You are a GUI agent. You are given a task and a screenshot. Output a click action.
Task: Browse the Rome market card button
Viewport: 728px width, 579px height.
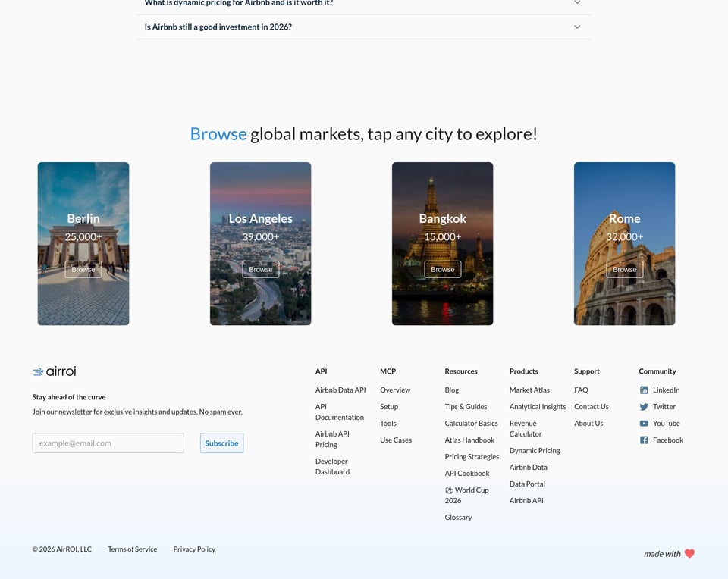[x=624, y=269]
